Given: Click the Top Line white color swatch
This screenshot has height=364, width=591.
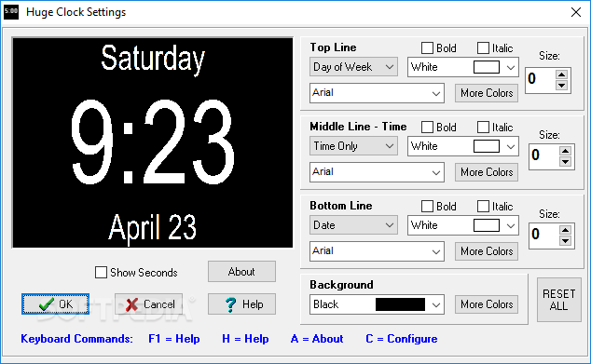Looking at the screenshot, I should (x=487, y=67).
